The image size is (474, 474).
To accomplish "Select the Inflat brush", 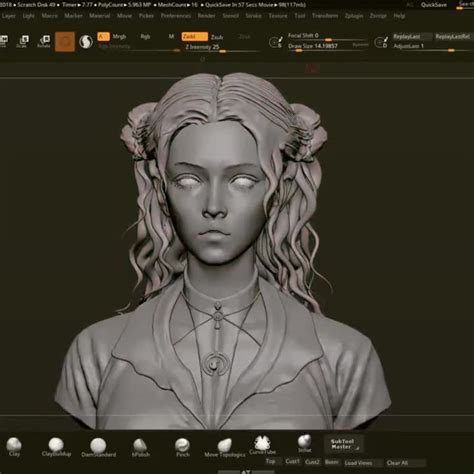I will (304, 444).
